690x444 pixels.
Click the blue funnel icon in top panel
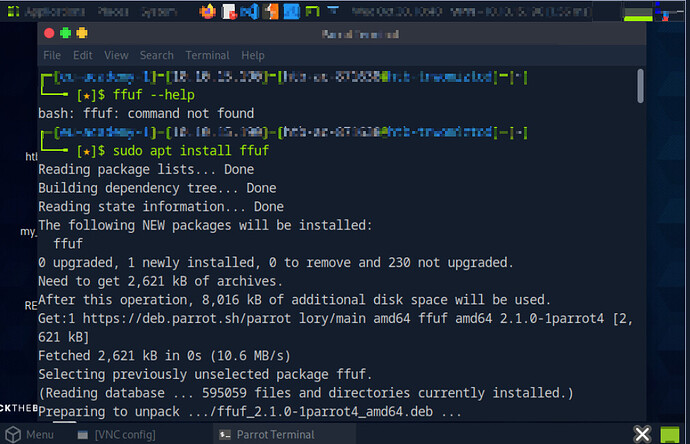coord(333,10)
